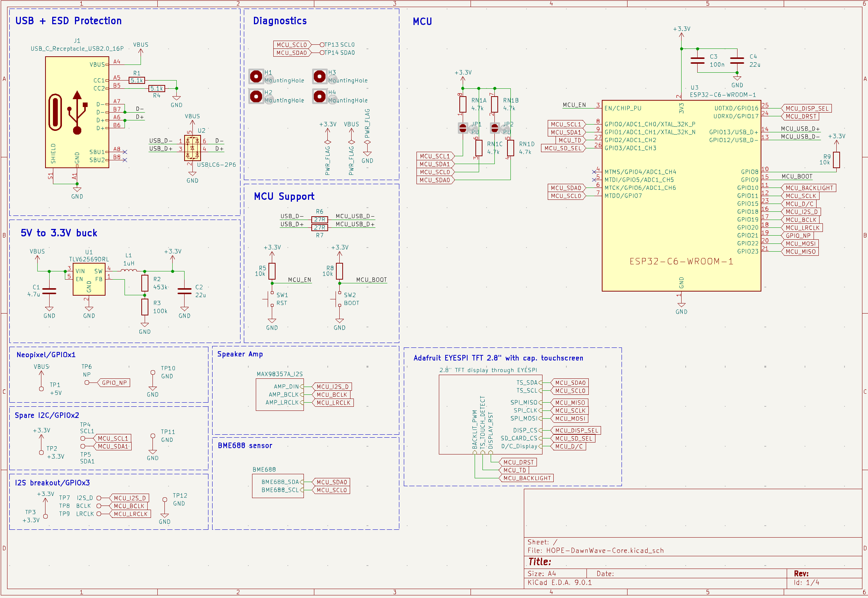
Task: Select resistor network RN1A 4.7k
Action: click(463, 104)
